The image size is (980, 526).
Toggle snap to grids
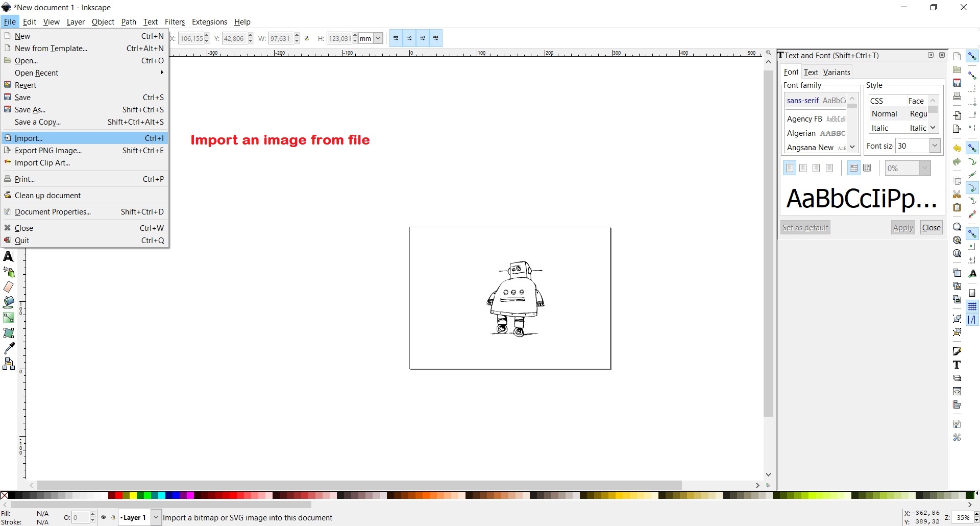(972, 306)
